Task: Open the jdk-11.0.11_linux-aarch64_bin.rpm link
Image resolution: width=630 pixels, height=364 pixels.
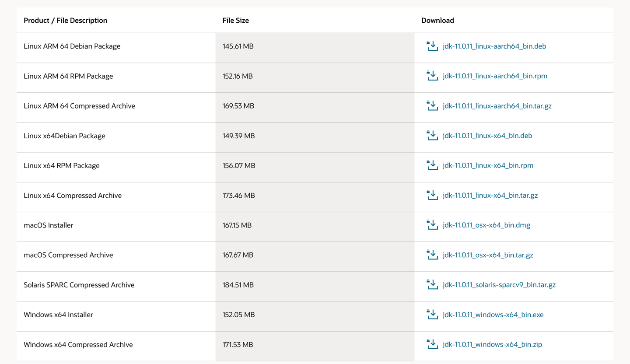Action: coord(495,76)
